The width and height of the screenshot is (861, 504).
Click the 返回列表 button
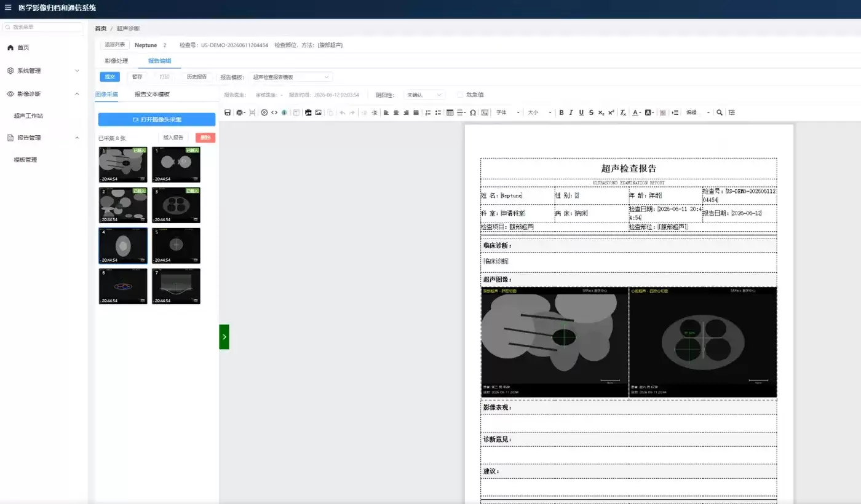115,45
